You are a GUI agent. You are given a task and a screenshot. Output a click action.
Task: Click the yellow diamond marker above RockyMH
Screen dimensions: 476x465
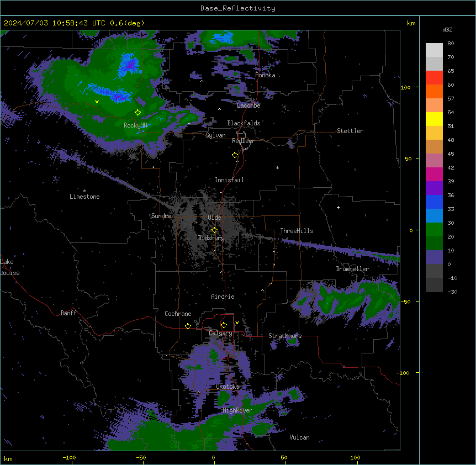pyautogui.click(x=138, y=113)
